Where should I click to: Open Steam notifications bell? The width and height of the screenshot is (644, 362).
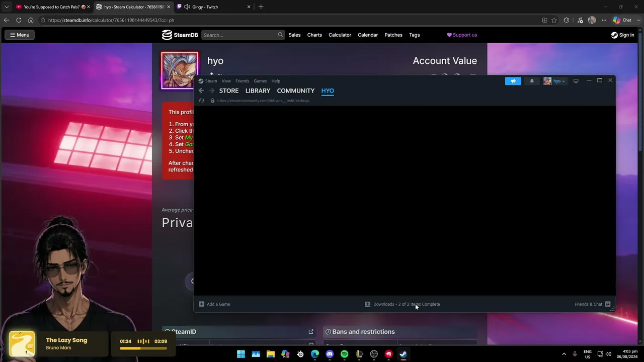pos(532,81)
